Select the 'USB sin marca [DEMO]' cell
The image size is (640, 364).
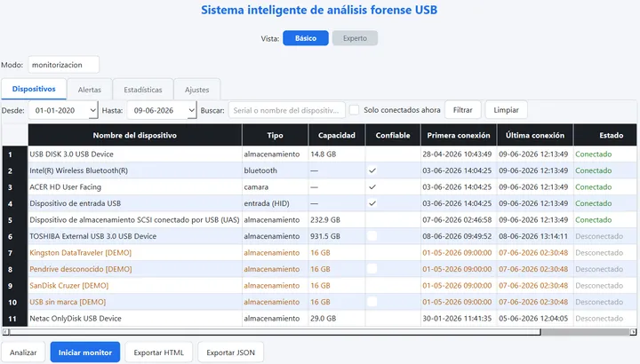[x=135, y=302]
